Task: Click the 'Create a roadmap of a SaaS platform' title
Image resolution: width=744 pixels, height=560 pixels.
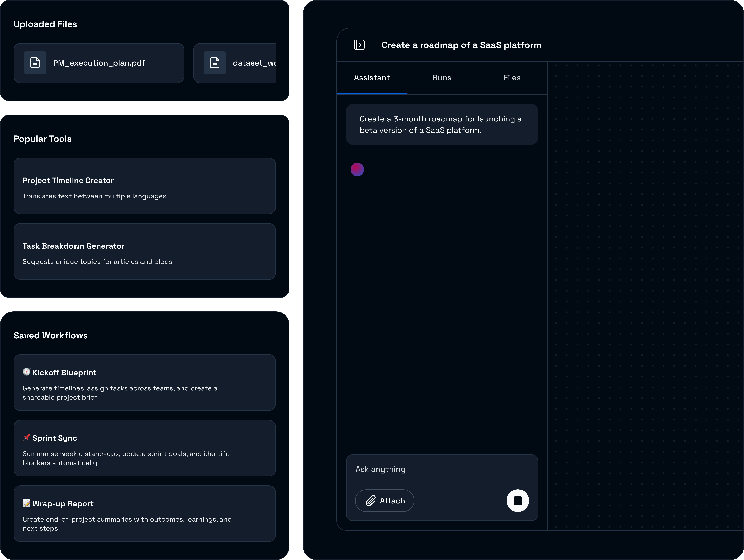Action: [461, 45]
